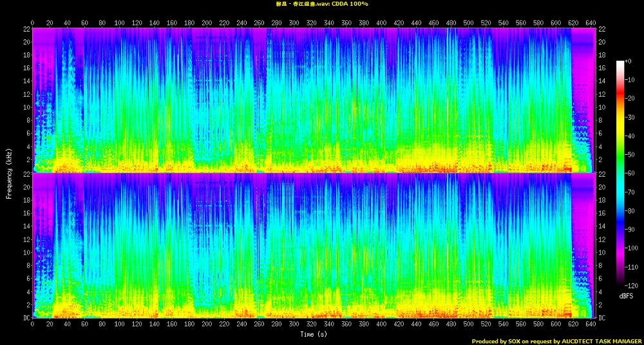The width and height of the screenshot is (644, 345).
Task: Click 640 on the top time axis
Action: point(591,22)
